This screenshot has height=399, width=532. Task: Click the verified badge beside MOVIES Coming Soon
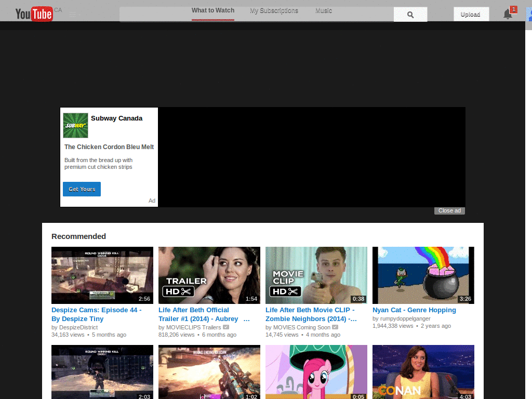(335, 327)
